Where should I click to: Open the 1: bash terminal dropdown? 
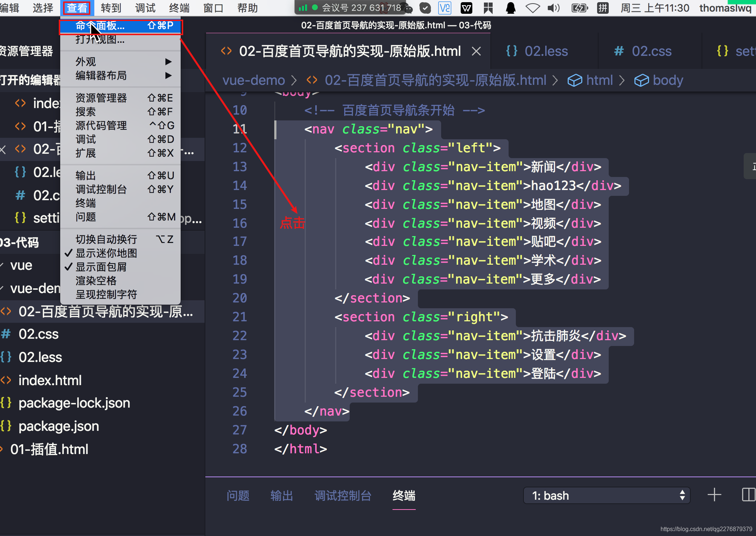click(607, 495)
